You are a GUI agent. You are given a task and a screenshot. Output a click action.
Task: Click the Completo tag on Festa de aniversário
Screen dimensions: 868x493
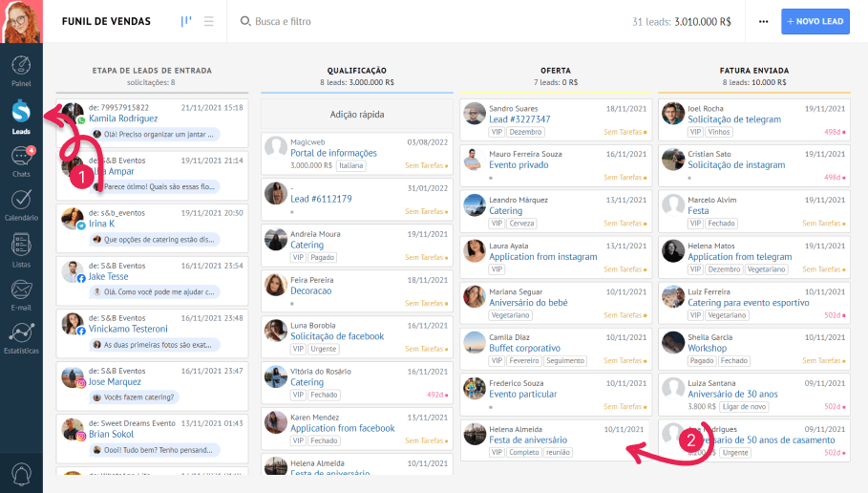tap(523, 453)
